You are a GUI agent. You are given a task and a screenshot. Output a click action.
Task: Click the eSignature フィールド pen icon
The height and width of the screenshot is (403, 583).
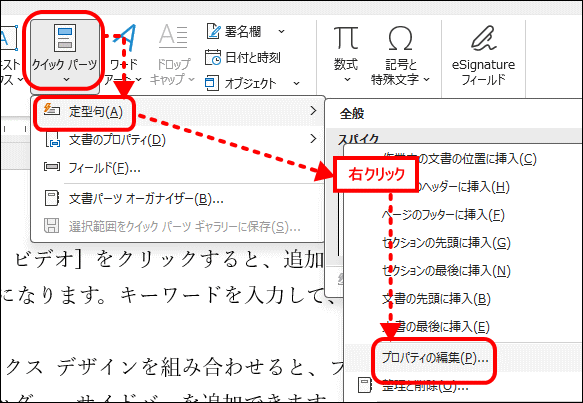pyautogui.click(x=483, y=38)
